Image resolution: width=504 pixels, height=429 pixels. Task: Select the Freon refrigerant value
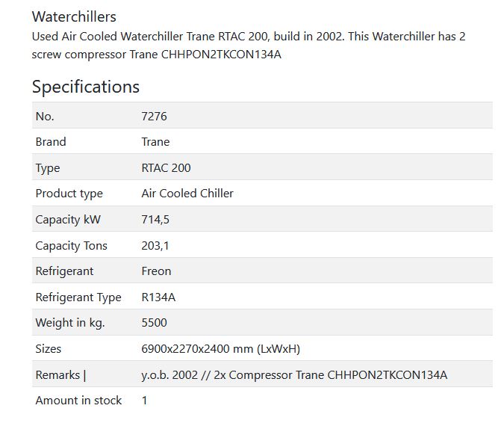(156, 271)
